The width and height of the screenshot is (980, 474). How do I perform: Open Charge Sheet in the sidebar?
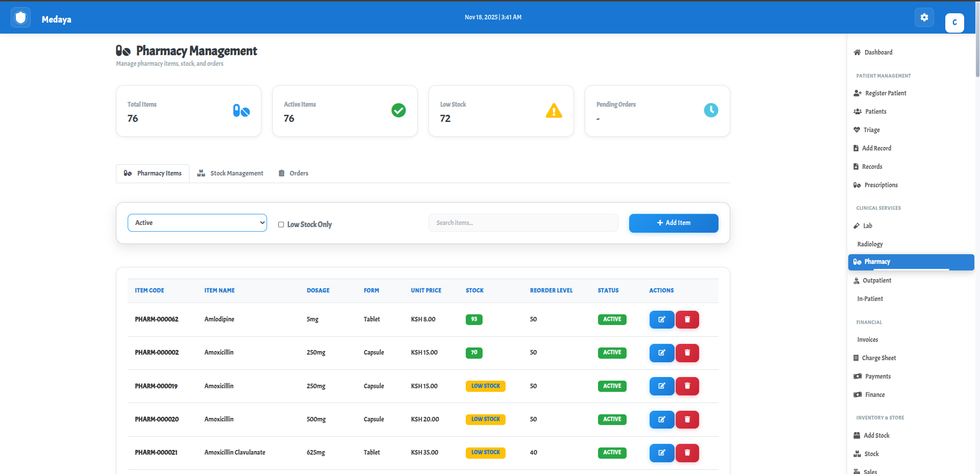(x=878, y=358)
